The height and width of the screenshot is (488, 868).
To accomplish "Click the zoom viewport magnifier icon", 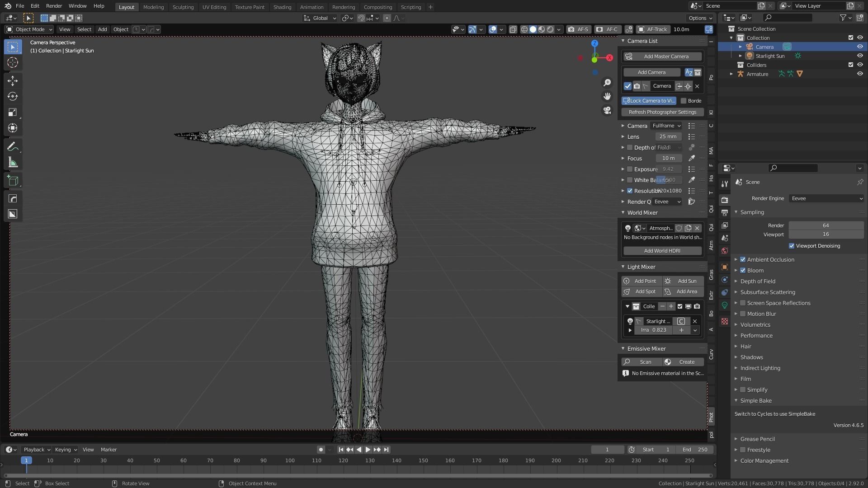I will [x=607, y=83].
